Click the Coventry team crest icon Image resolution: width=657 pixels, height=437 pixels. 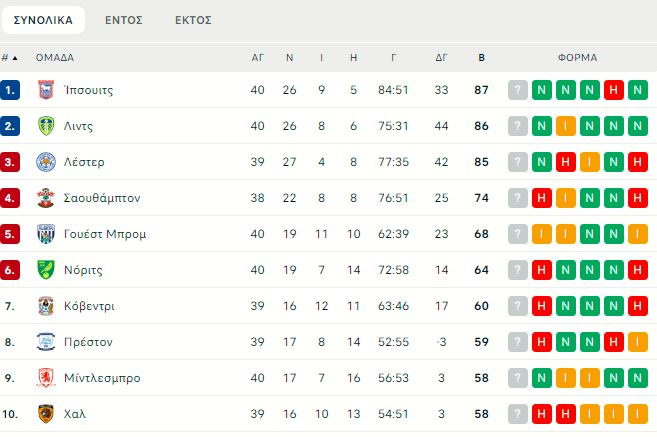45,306
